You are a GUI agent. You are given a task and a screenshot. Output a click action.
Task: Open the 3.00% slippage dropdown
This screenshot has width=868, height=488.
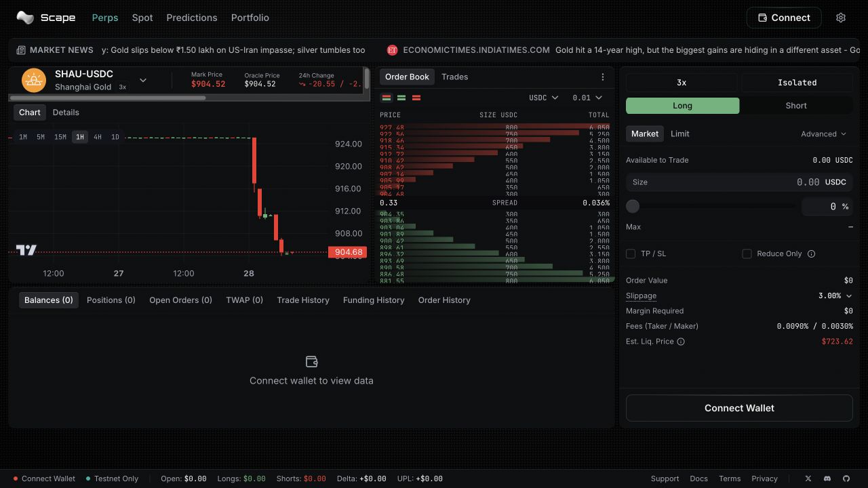pyautogui.click(x=835, y=296)
